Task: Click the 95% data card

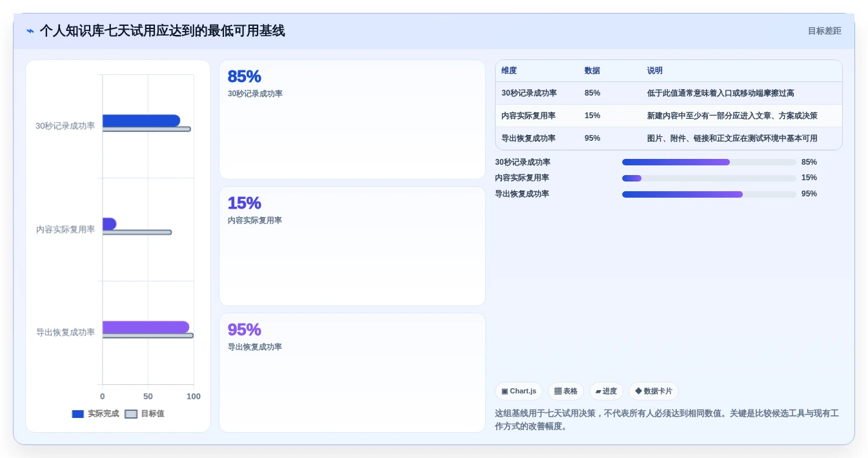Action: pos(352,373)
